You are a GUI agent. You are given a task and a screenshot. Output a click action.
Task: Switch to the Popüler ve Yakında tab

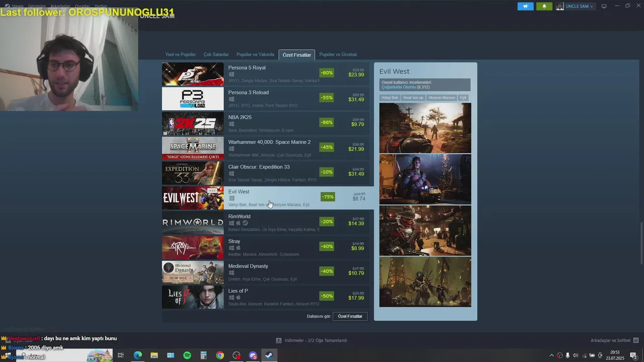pyautogui.click(x=255, y=54)
